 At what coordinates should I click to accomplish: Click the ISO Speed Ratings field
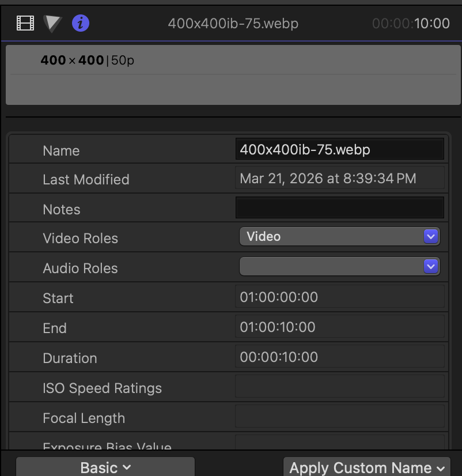[340, 386]
